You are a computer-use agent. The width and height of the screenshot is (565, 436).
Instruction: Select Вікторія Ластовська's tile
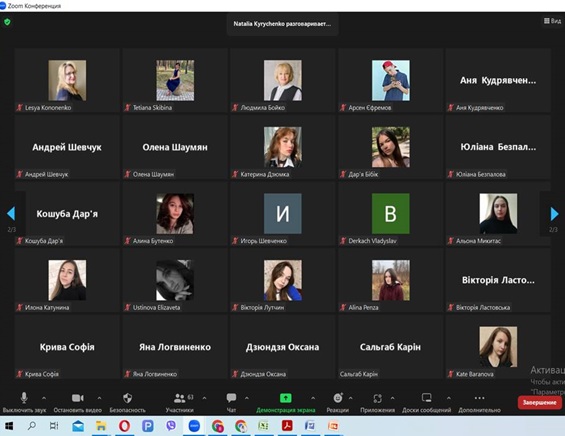[498, 280]
